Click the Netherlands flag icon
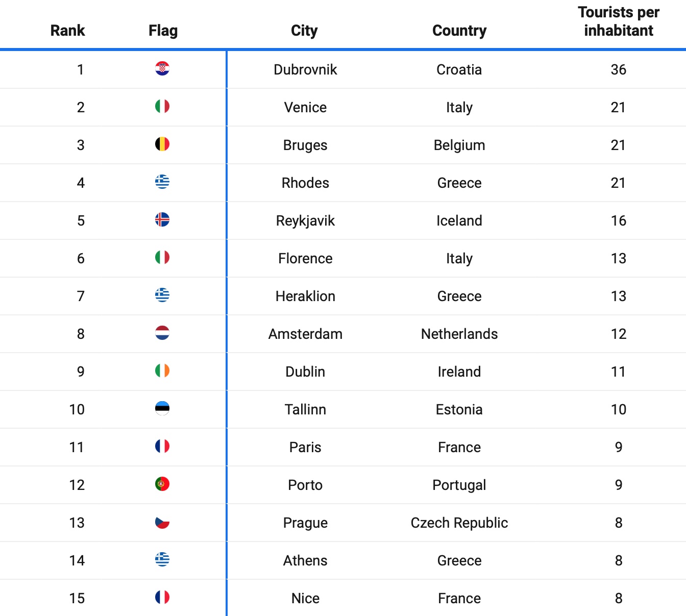686x616 pixels. 162,333
